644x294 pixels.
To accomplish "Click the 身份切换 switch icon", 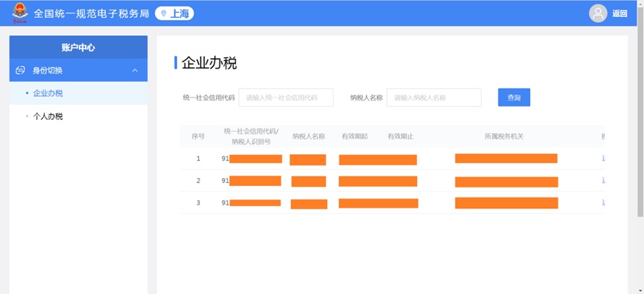I will point(20,71).
